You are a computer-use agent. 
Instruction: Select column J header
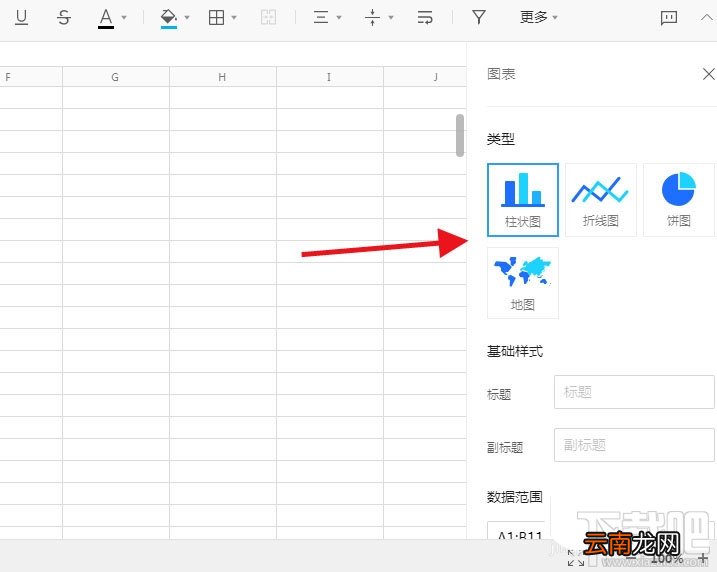425,77
